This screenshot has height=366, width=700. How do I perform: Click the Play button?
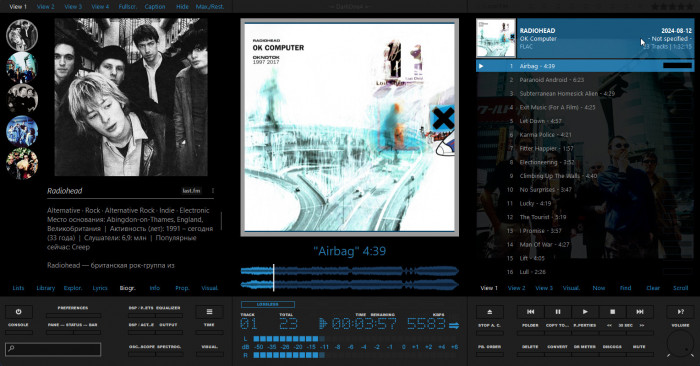[585, 312]
